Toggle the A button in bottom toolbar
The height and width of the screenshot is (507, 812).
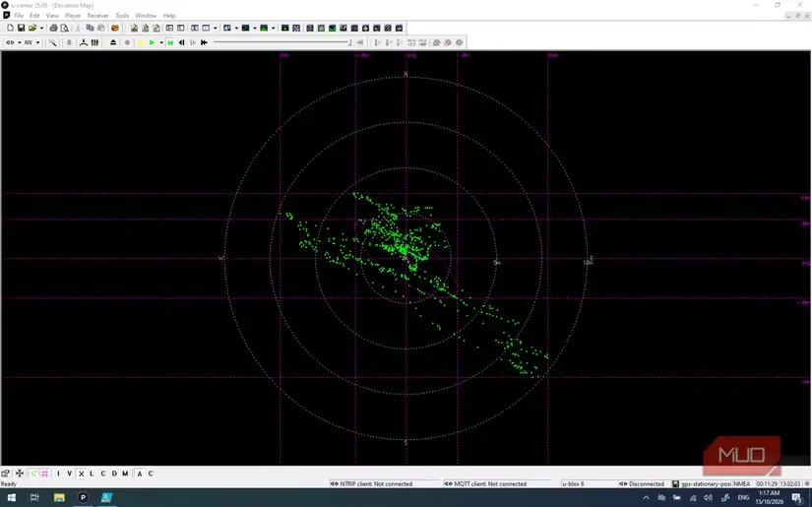pos(140,474)
